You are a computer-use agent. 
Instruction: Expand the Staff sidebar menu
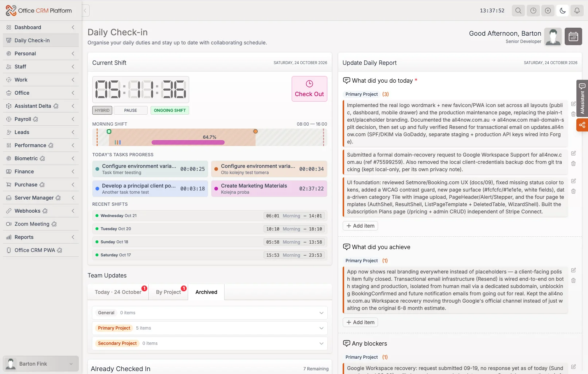73,67
